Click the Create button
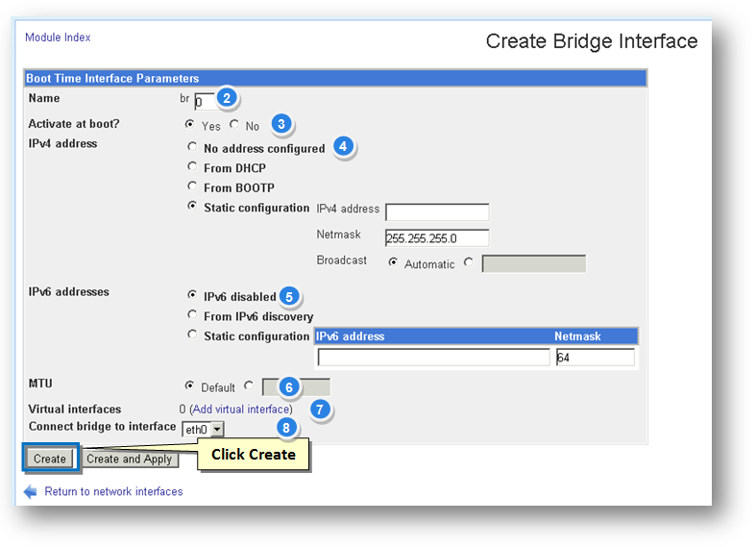This screenshot has width=756, height=547. (50, 459)
